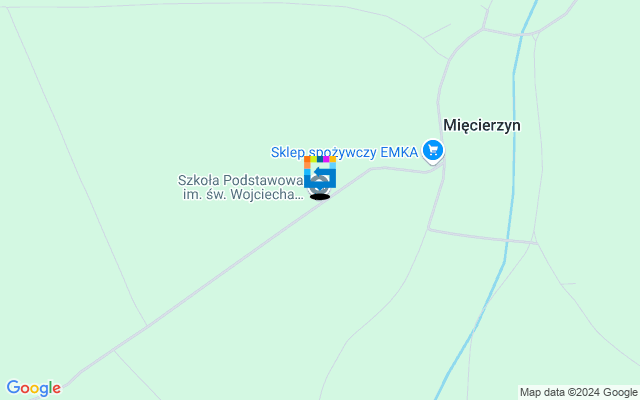Click the Map data ©2024 Google attribution
The height and width of the screenshot is (400, 640).
[578, 393]
